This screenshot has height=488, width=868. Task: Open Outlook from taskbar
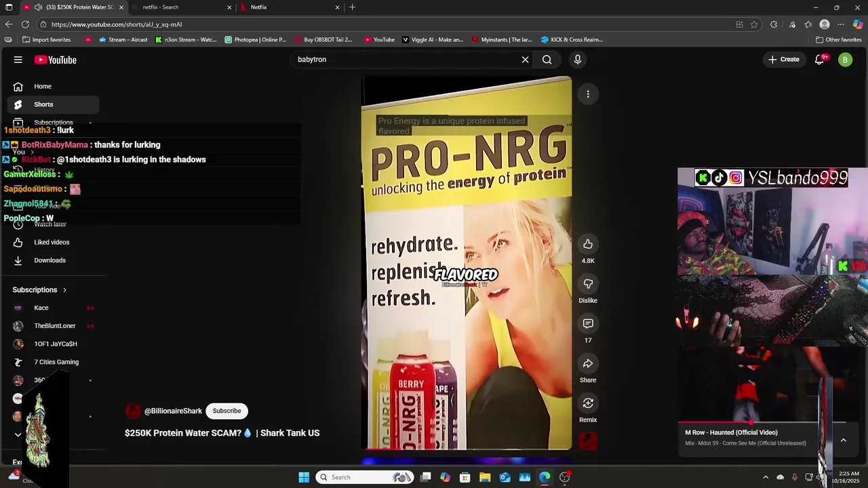click(505, 477)
